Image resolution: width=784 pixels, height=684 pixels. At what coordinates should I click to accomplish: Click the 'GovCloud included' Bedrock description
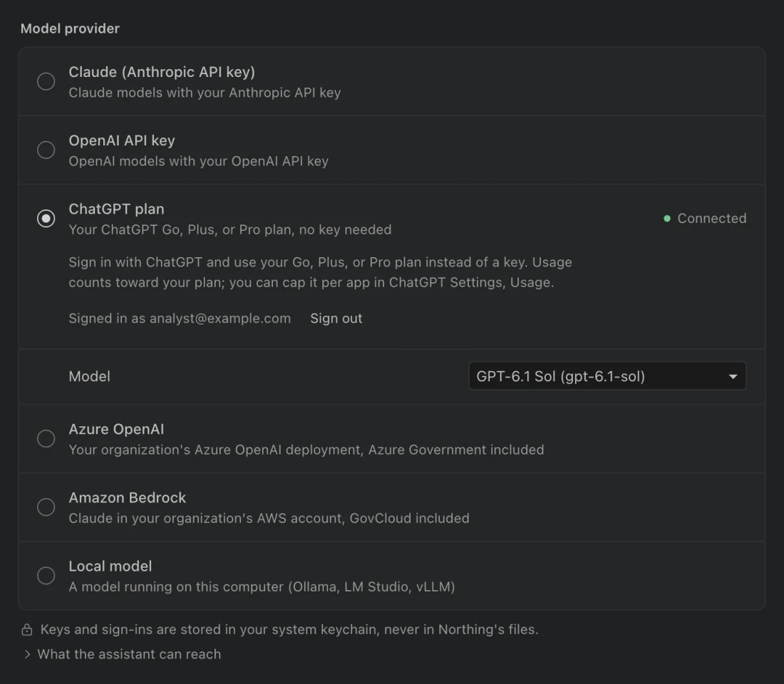click(x=269, y=518)
